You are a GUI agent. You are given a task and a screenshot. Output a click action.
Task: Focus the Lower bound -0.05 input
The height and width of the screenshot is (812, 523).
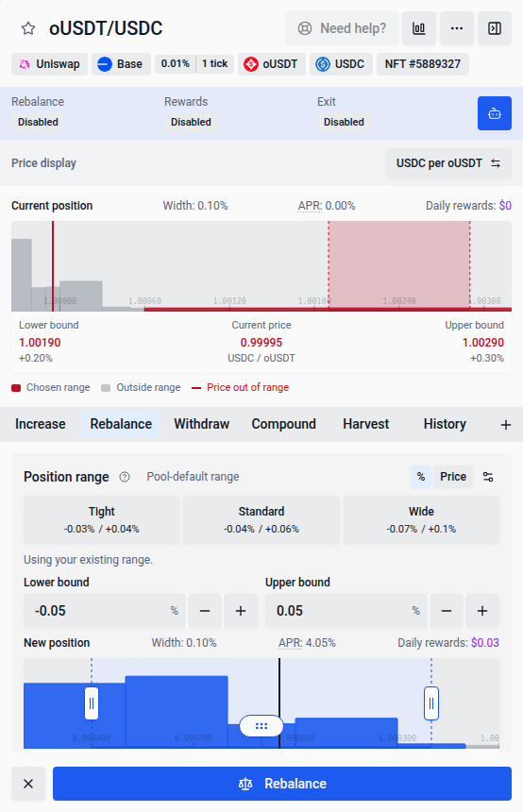[x=104, y=611]
